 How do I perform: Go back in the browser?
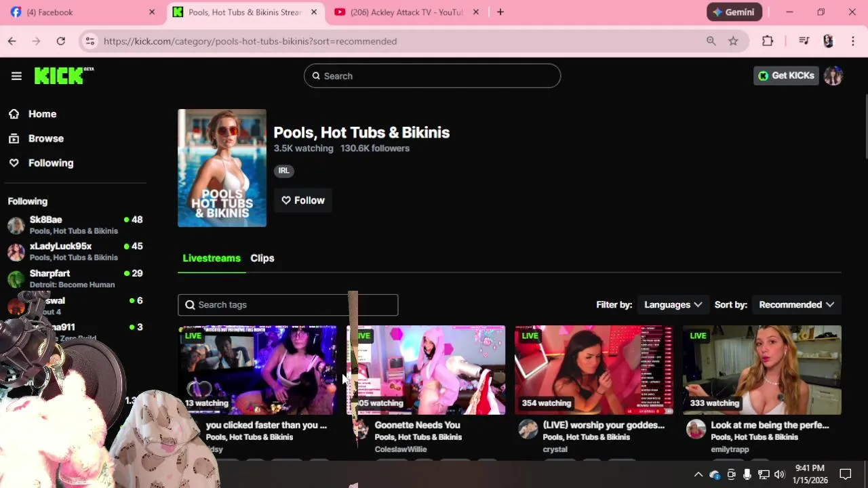(12, 41)
